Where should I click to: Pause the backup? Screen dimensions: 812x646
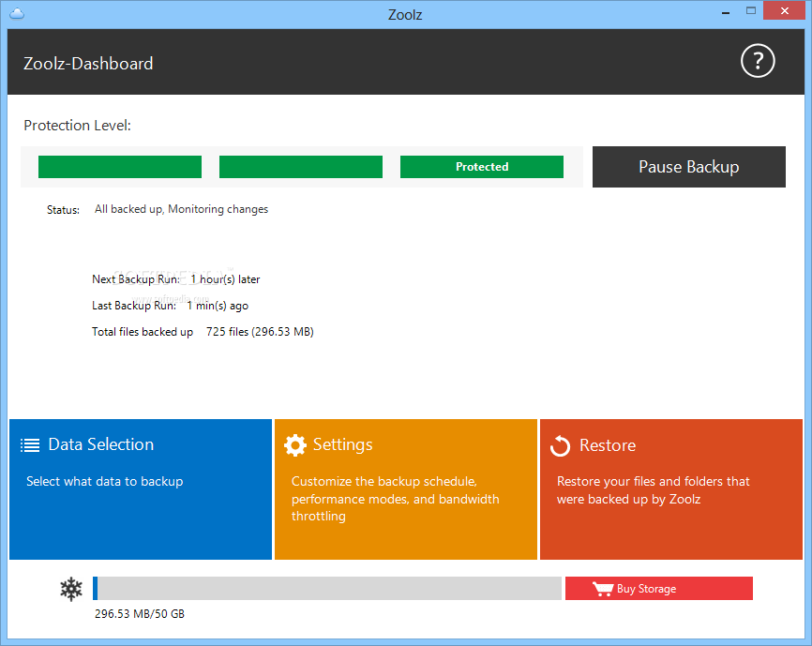coord(689,167)
